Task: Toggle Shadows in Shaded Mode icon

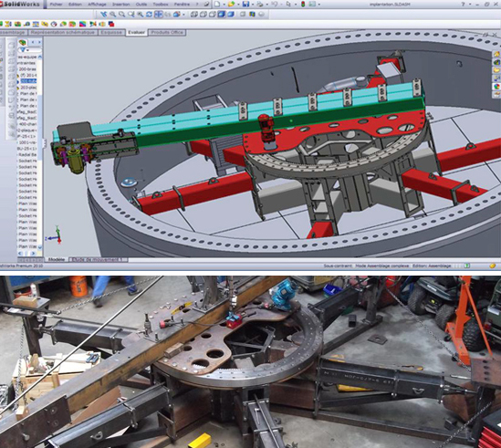Action: click(243, 15)
